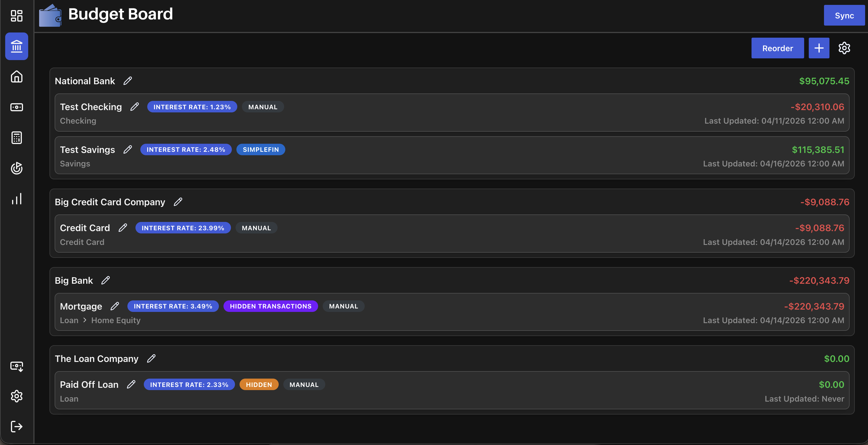The image size is (868, 445).
Task: Click Test Checking balance -$20,310.06
Action: tap(817, 107)
